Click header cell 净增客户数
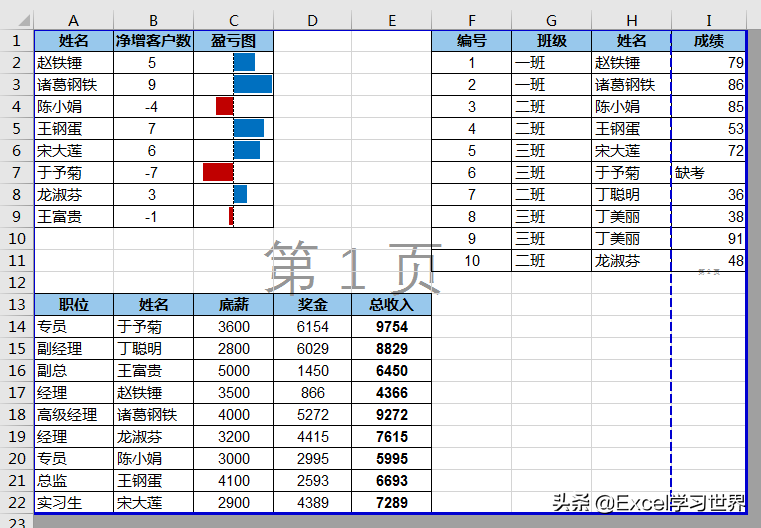 point(153,41)
